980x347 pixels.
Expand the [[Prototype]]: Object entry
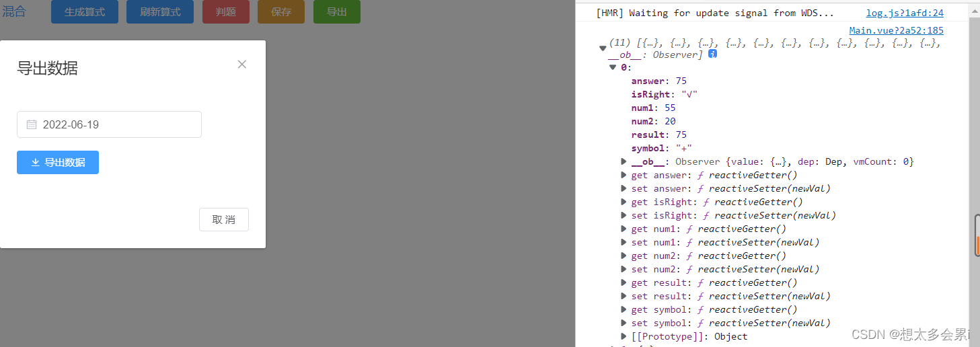(624, 336)
